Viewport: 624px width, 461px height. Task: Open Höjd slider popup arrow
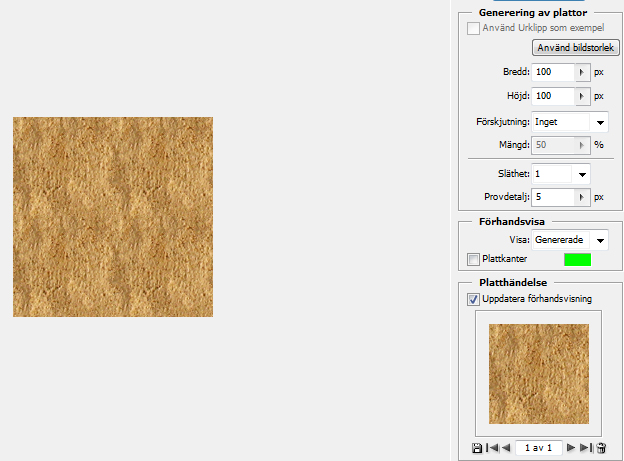(583, 96)
